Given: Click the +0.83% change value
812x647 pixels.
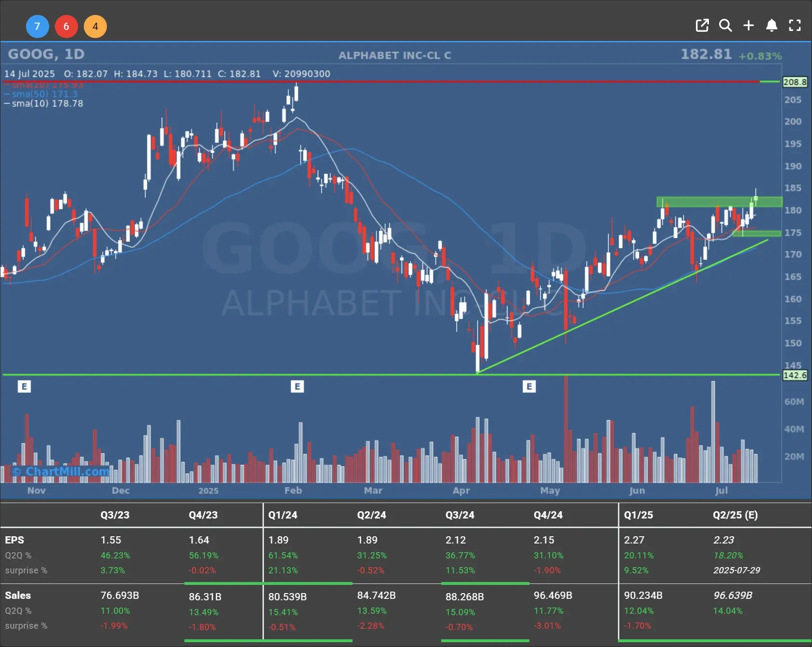Looking at the screenshot, I should [x=760, y=56].
